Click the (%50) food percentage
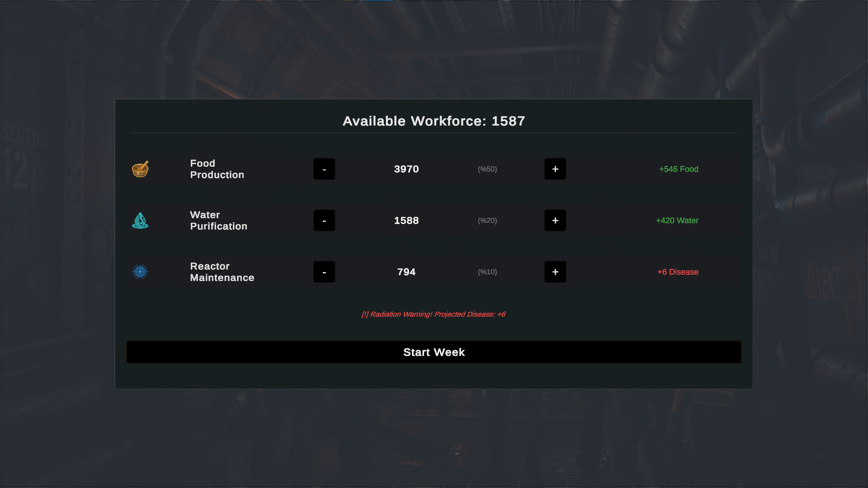 (487, 169)
